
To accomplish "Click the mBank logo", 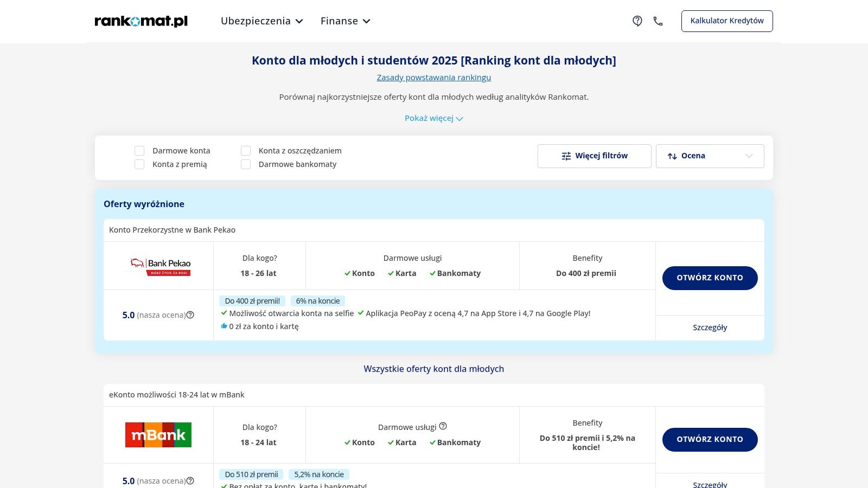I will [x=158, y=435].
